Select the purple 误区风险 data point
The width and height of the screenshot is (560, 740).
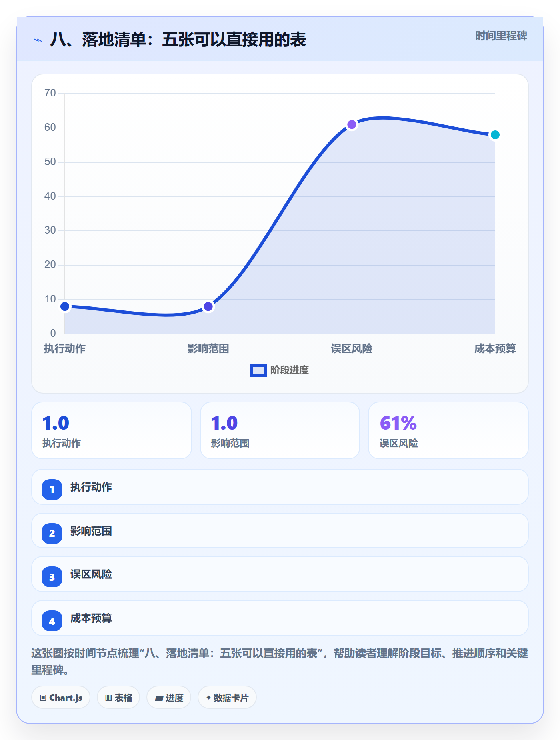pos(352,125)
